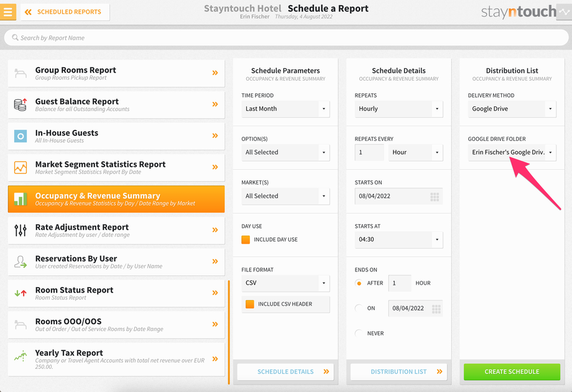This screenshot has height=392, width=572.
Task: Open Ends On date calendar icon
Action: (436, 309)
